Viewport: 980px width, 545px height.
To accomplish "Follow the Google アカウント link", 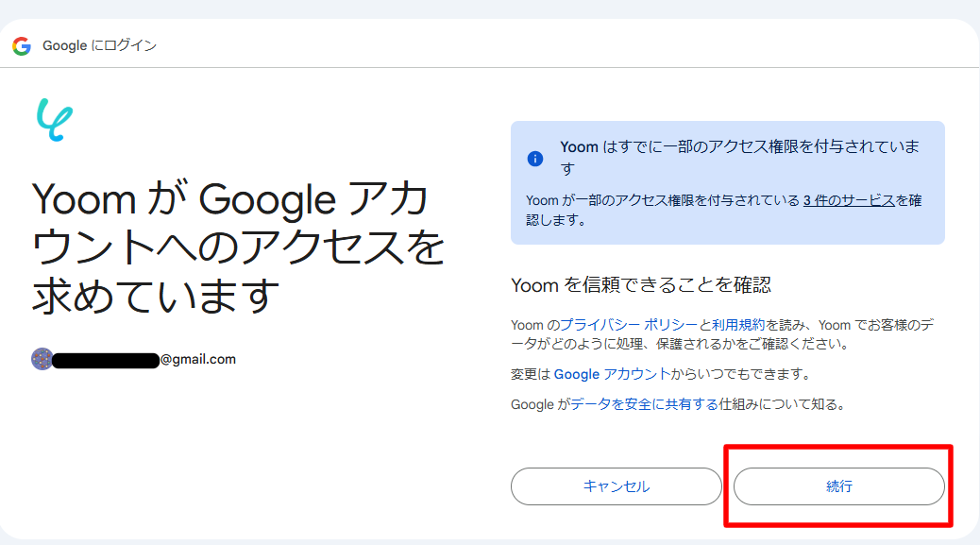I will click(x=612, y=374).
